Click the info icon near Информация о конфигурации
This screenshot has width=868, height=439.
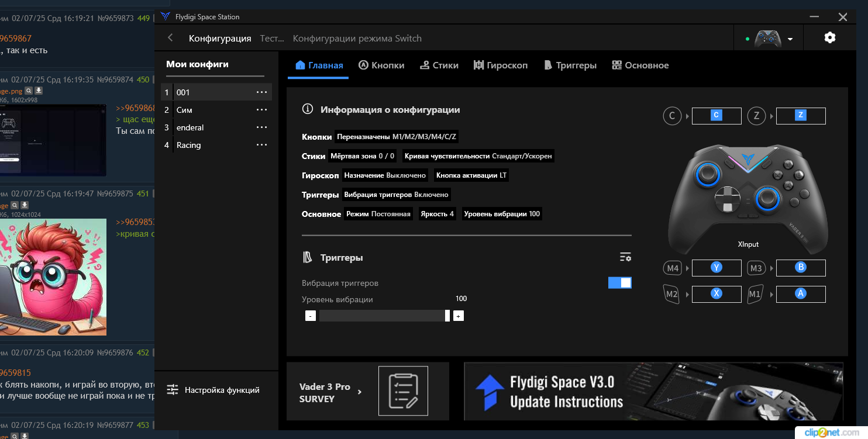tap(307, 109)
